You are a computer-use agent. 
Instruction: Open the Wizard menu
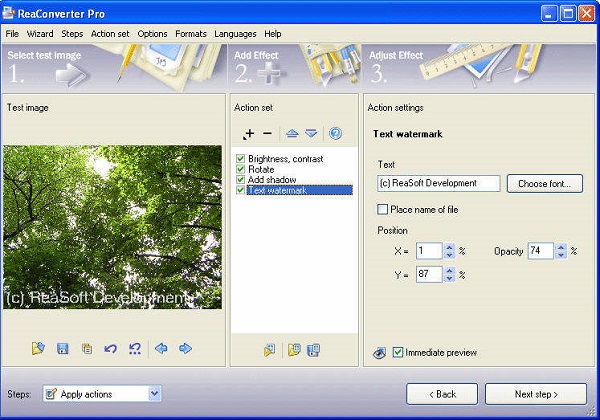point(40,34)
